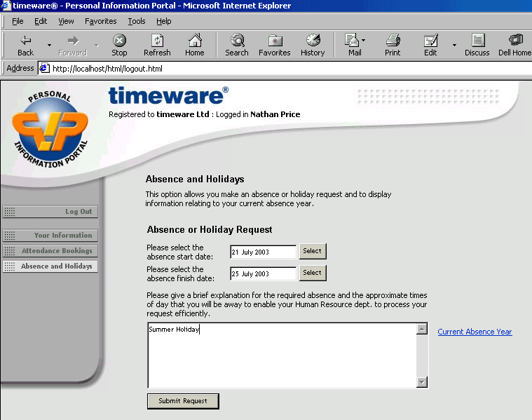This screenshot has height=420, width=532.
Task: Open the Your Information sidebar section
Action: (x=50, y=236)
